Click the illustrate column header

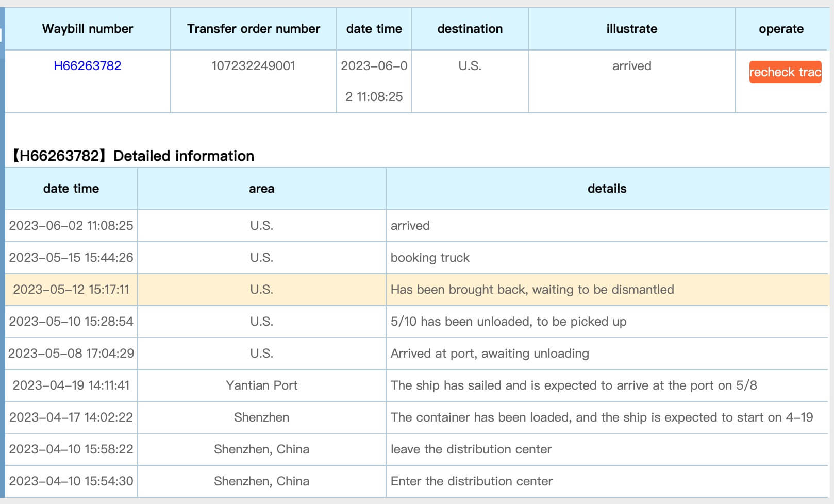point(631,29)
